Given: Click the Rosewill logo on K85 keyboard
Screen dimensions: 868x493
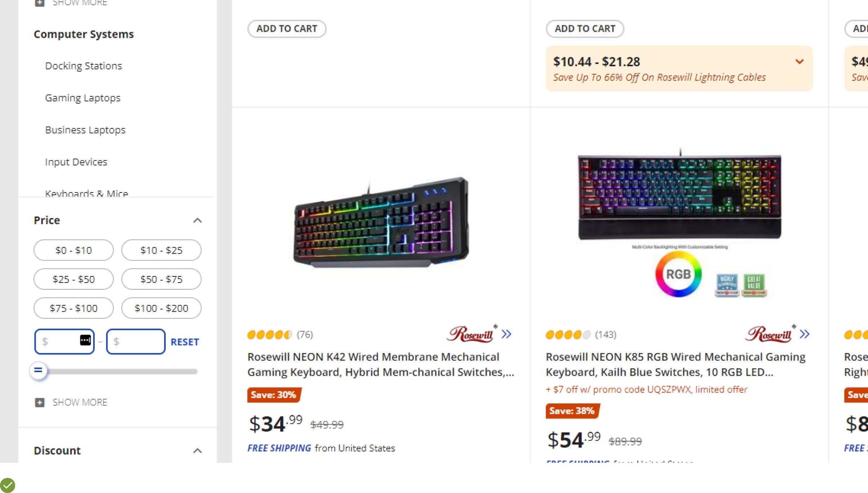Looking at the screenshot, I should 769,334.
